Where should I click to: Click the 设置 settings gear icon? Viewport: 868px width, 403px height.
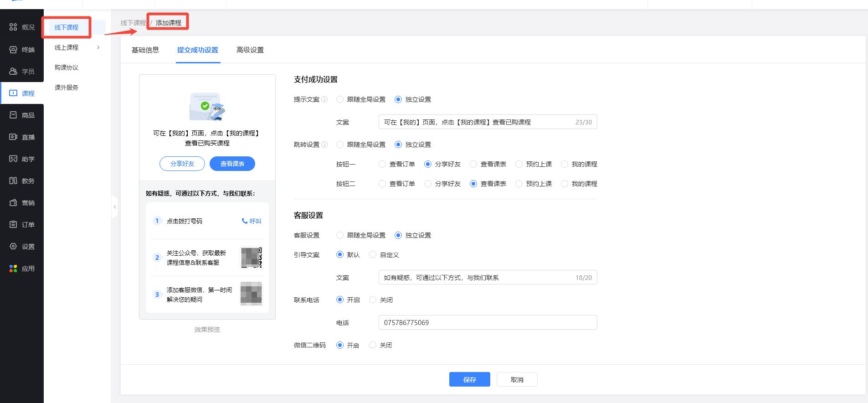click(x=13, y=247)
